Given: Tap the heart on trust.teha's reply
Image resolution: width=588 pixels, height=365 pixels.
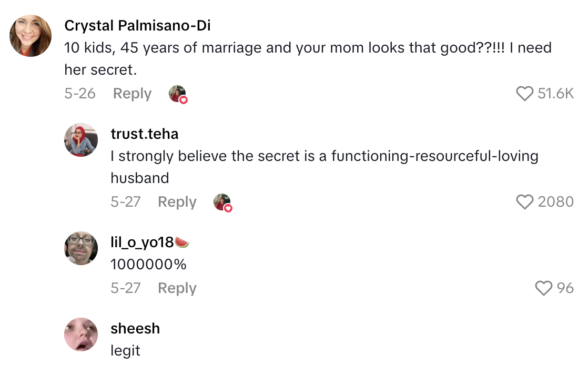Looking at the screenshot, I should click(x=524, y=202).
